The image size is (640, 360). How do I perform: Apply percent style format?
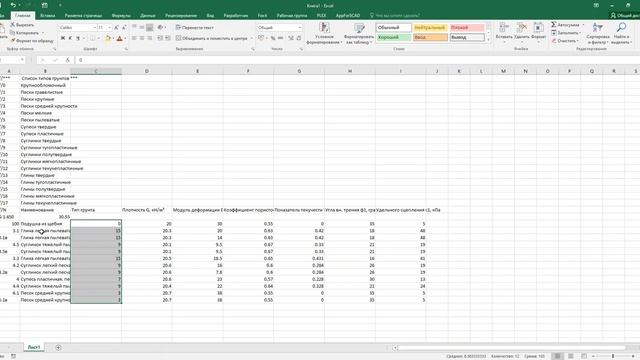tap(273, 38)
